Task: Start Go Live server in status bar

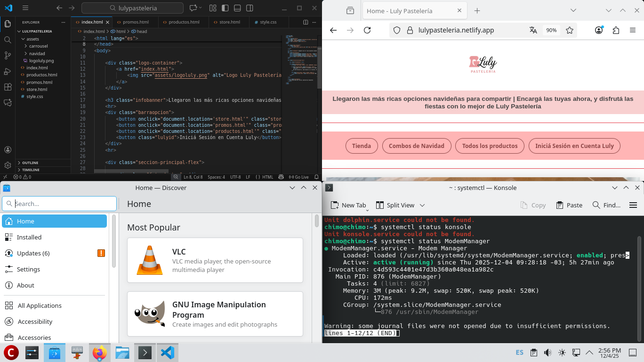Action: 298,177
